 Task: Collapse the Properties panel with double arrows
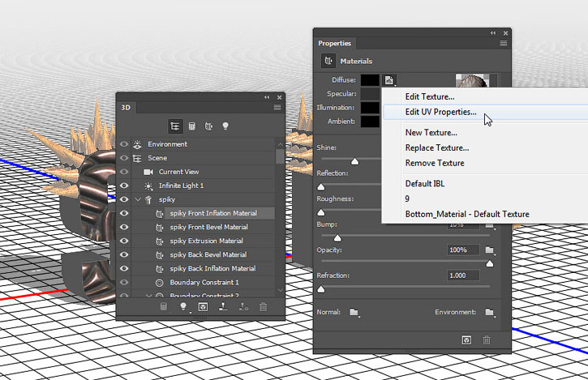pos(493,33)
